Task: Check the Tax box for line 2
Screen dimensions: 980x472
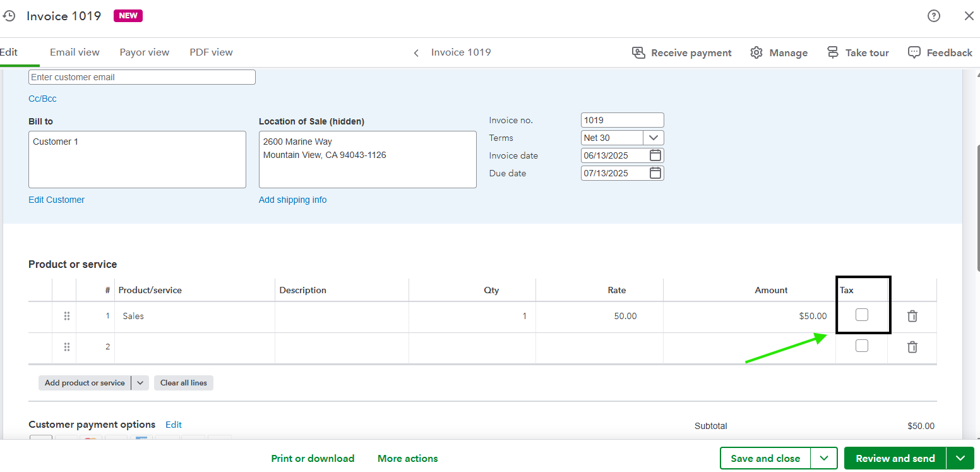Action: point(862,346)
